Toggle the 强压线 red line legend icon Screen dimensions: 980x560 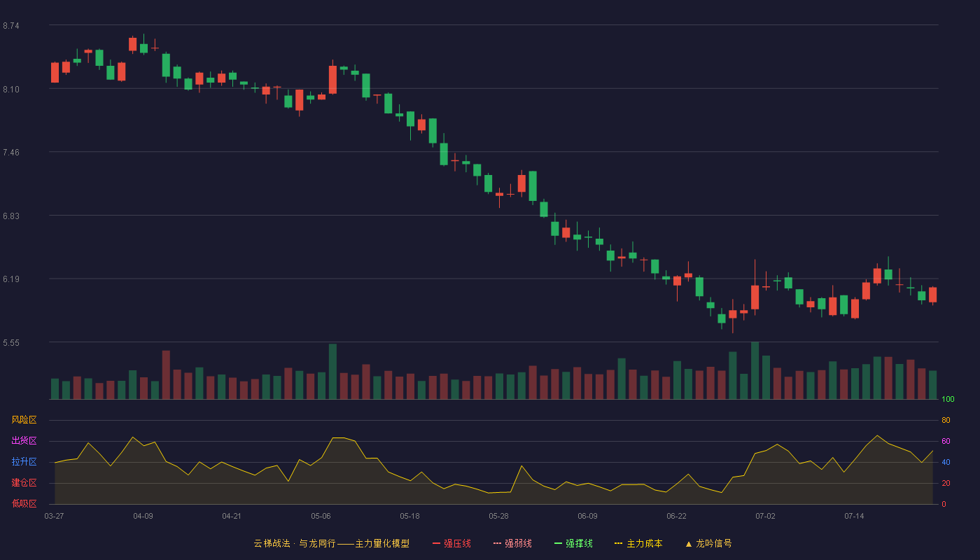[x=436, y=543]
